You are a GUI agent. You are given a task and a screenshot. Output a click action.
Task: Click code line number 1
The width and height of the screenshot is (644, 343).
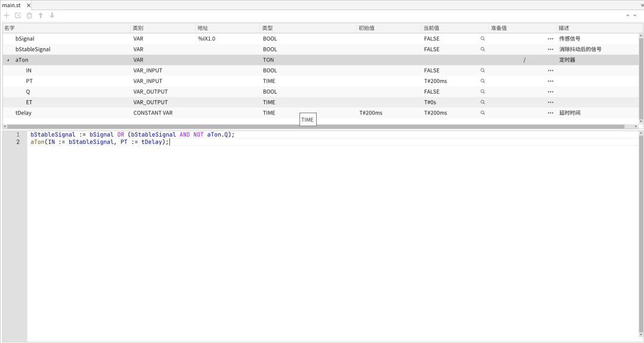(x=18, y=135)
